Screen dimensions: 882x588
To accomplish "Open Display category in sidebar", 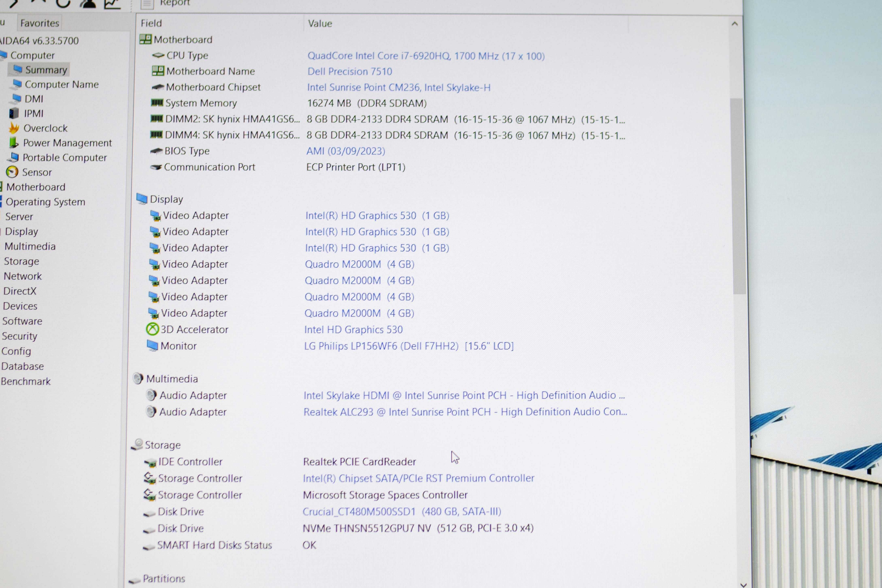I will coord(21,231).
